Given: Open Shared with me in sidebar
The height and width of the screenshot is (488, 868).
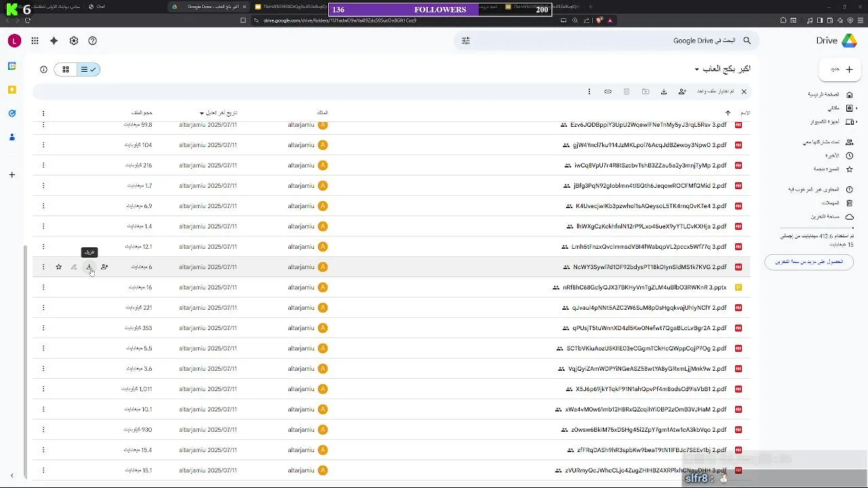Looking at the screenshot, I should (827, 142).
